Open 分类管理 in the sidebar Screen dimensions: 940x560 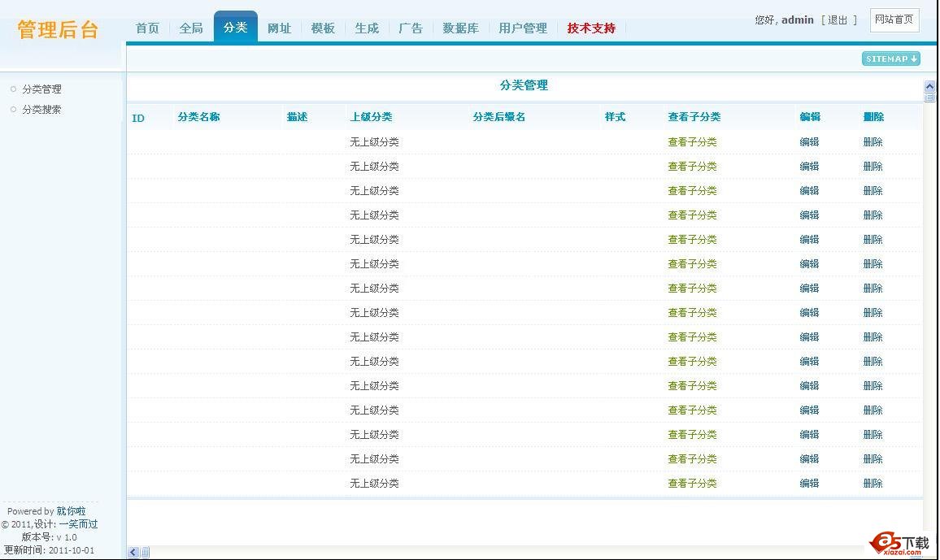pos(41,89)
